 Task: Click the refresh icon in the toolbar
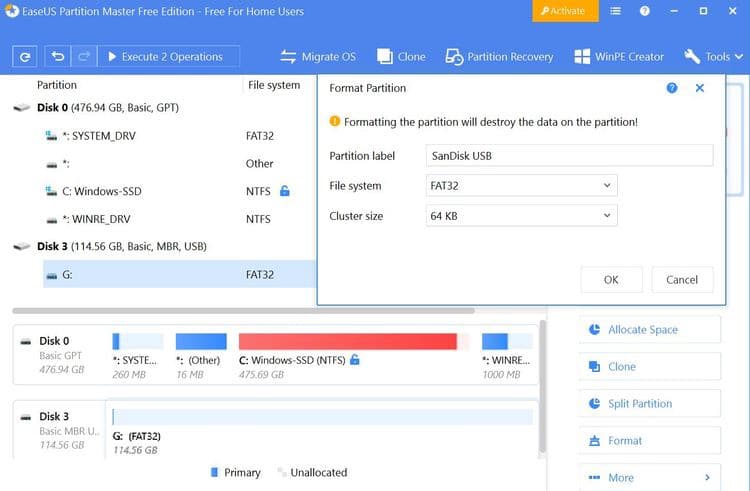(25, 57)
